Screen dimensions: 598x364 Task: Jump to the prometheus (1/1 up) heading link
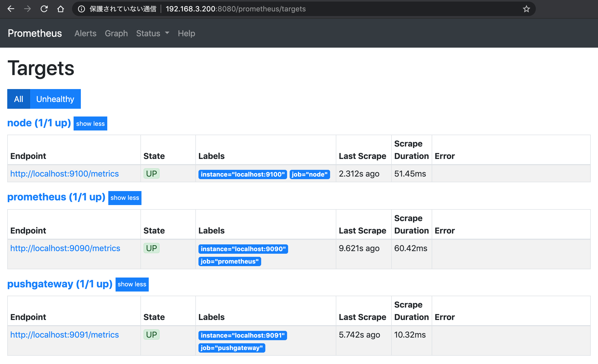click(56, 197)
